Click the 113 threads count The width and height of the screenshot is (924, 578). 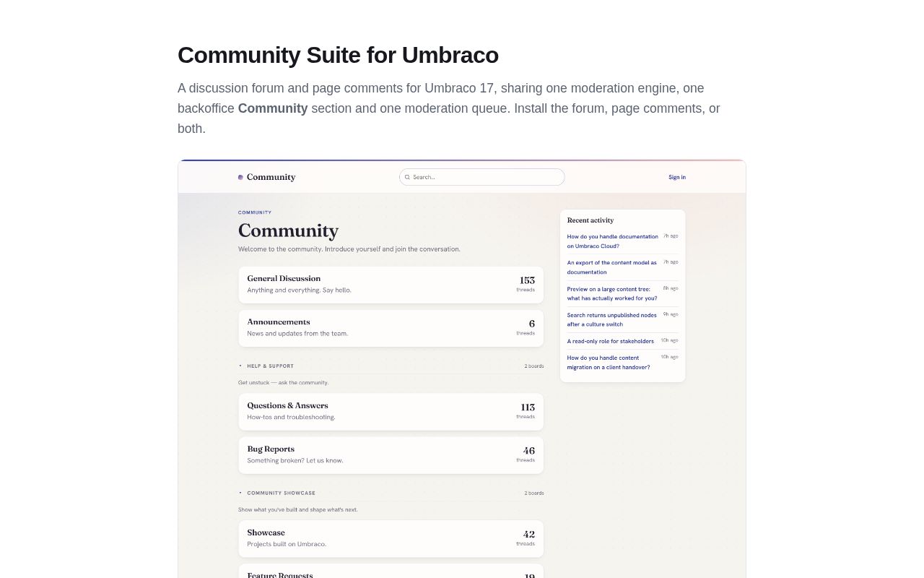[526, 410]
